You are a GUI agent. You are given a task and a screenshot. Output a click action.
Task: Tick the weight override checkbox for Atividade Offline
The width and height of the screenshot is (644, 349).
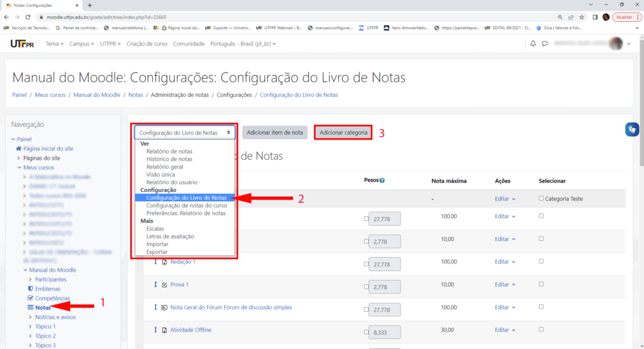[366, 332]
